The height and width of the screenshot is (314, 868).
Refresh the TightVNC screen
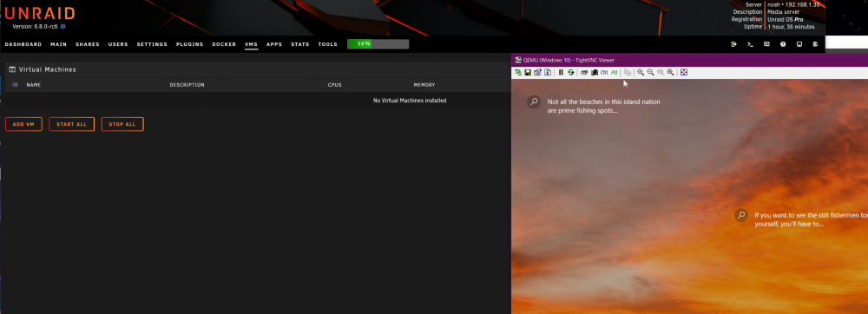(571, 72)
